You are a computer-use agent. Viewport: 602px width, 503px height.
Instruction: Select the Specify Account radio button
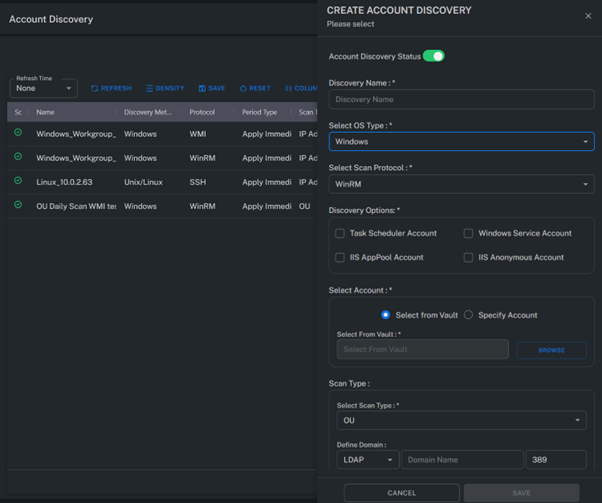[x=468, y=315]
